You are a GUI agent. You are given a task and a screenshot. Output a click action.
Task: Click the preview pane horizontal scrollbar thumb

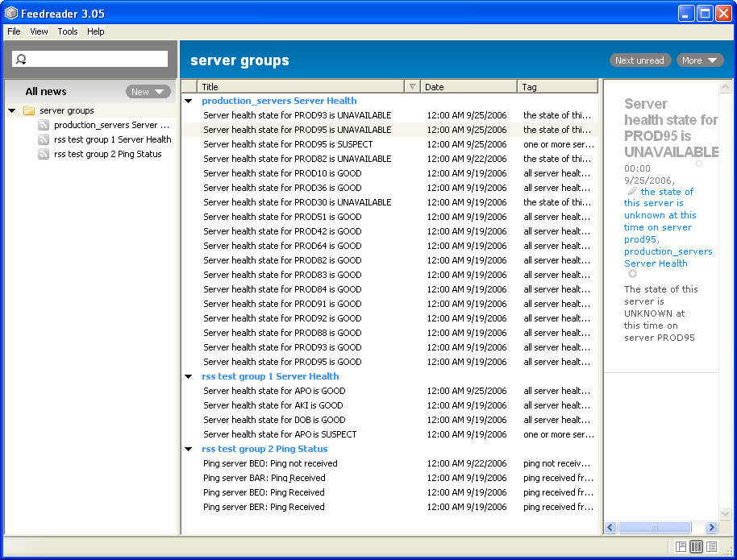click(654, 528)
